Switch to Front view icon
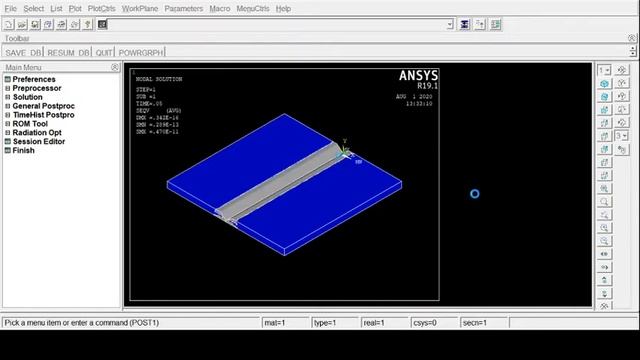The width and height of the screenshot is (640, 360). pyautogui.click(x=604, y=110)
